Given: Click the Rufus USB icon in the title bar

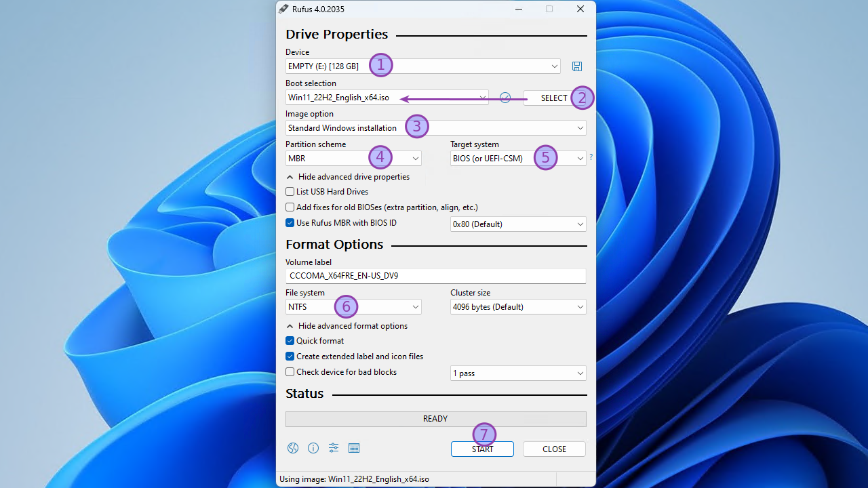Looking at the screenshot, I should [283, 9].
